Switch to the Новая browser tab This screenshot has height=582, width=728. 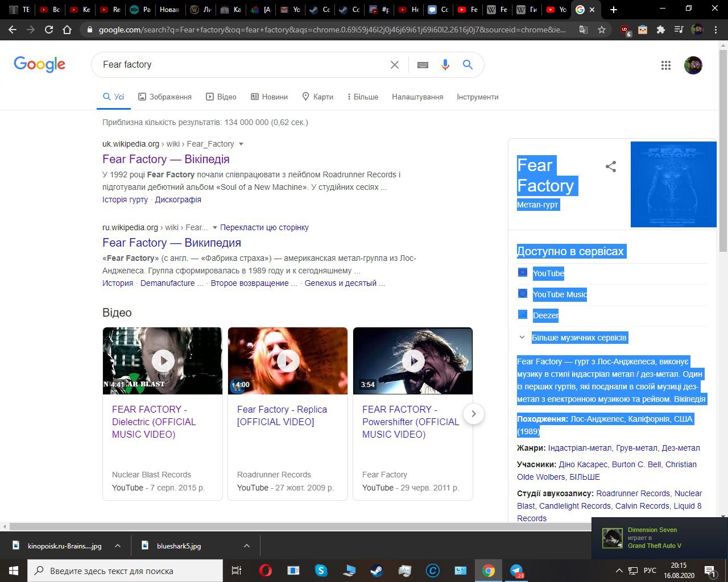click(x=169, y=10)
